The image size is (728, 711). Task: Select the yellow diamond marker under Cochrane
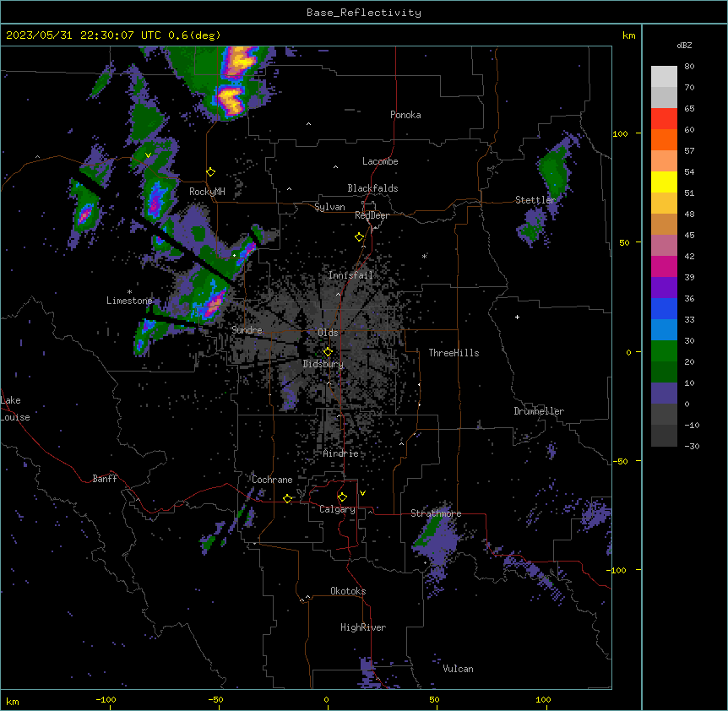pyautogui.click(x=287, y=499)
